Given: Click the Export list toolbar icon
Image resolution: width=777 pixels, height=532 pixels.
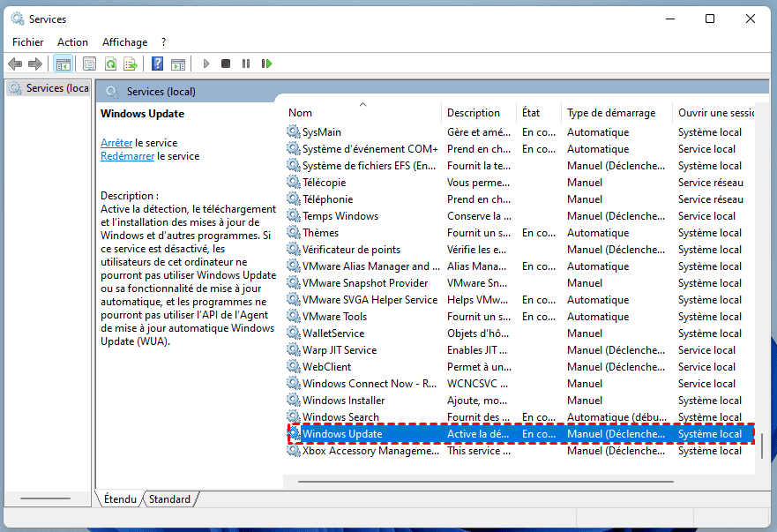Looking at the screenshot, I should click(x=131, y=64).
